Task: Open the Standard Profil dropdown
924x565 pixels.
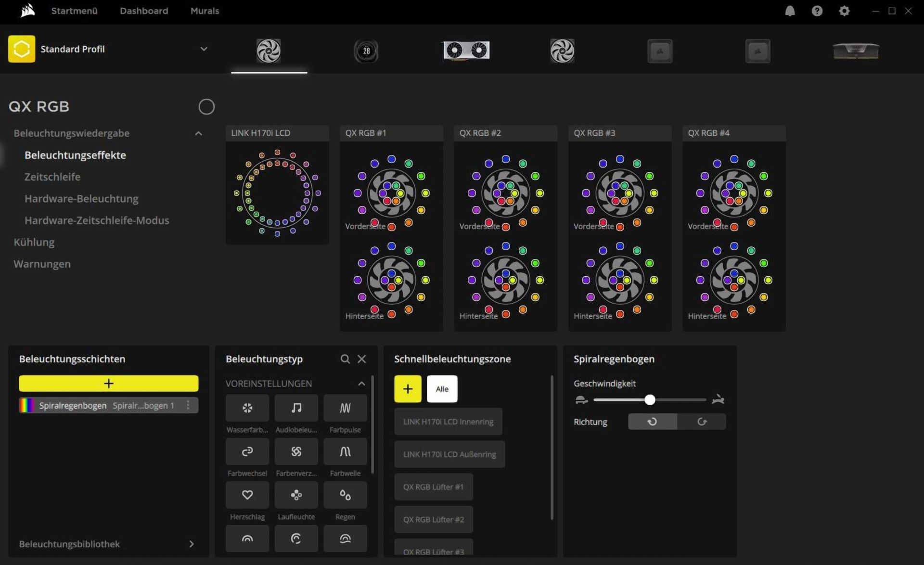Action: tap(204, 49)
